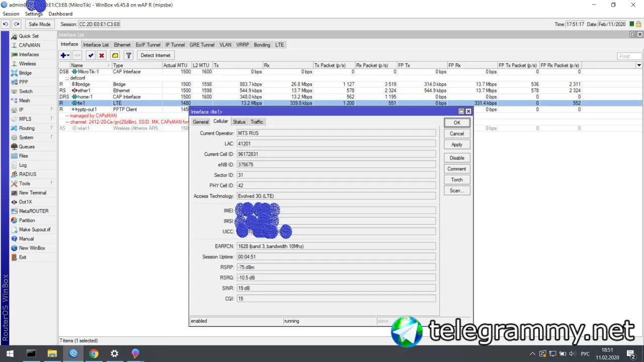Open Switch section

tap(26, 92)
